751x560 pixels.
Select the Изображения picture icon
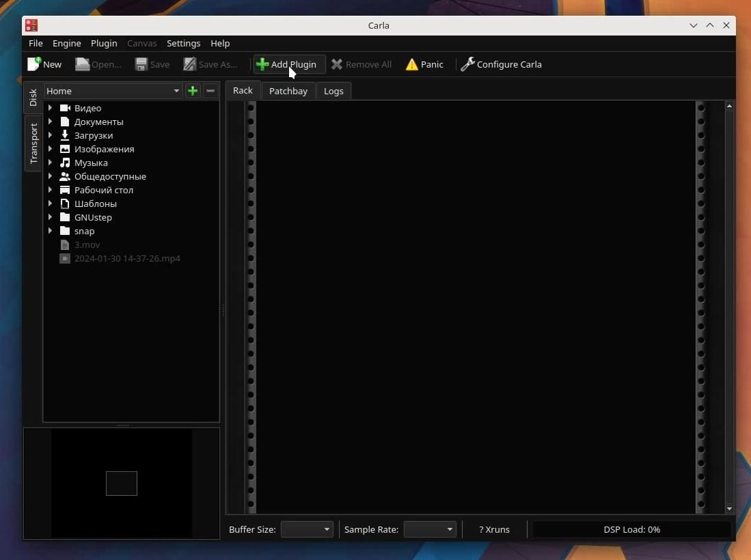pyautogui.click(x=65, y=149)
